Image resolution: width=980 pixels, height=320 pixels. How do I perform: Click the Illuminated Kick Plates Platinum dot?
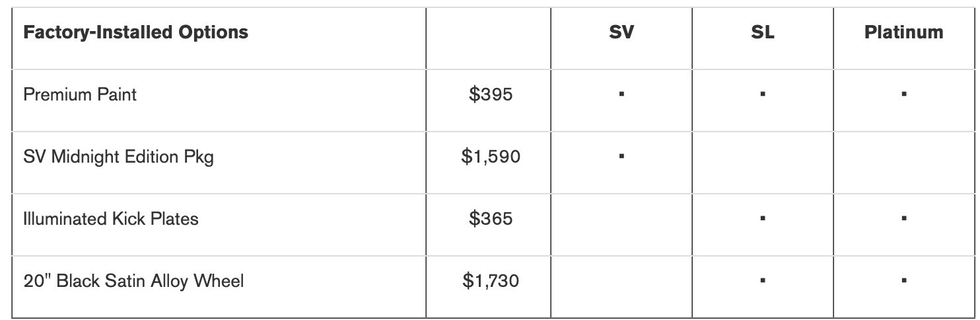click(903, 218)
